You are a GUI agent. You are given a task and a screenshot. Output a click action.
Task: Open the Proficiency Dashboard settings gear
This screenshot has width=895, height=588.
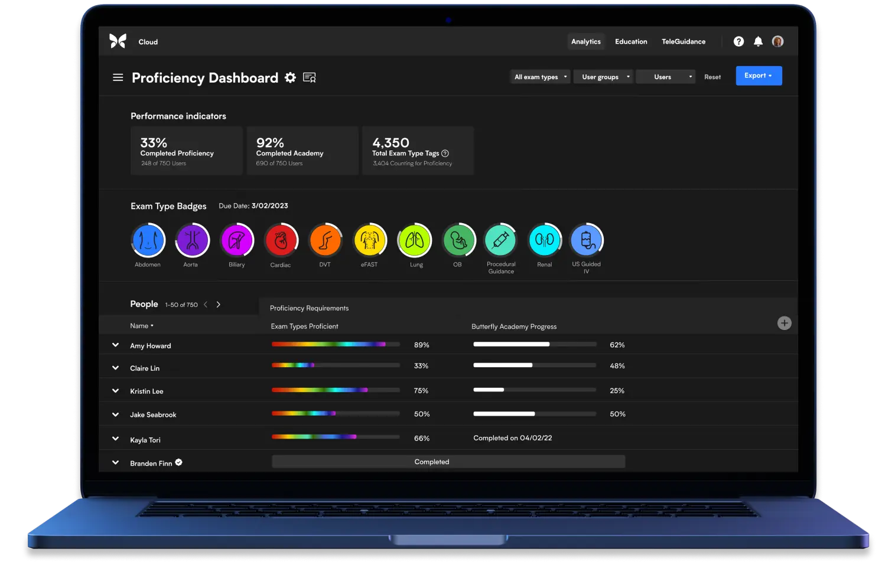(x=290, y=77)
